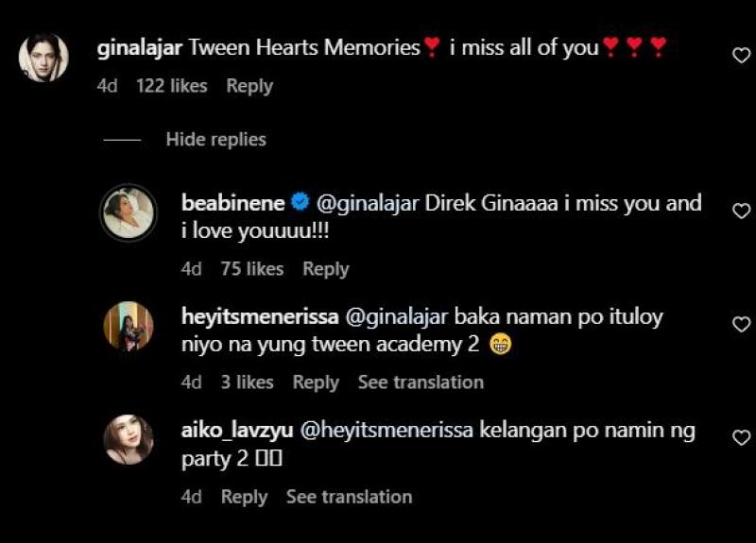See translation of aiko_lavzyu's reply
Image resolution: width=756 pixels, height=543 pixels.
(350, 498)
